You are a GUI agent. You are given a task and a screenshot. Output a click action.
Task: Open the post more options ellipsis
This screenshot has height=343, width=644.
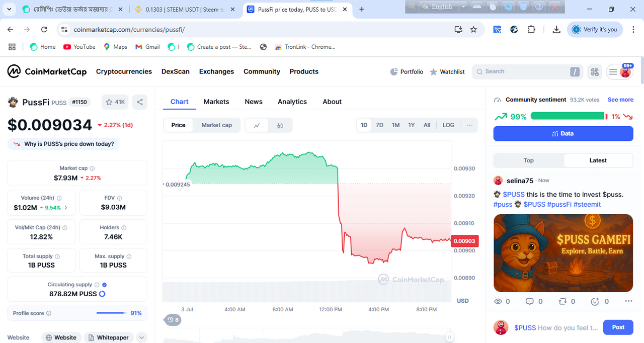[628, 301]
